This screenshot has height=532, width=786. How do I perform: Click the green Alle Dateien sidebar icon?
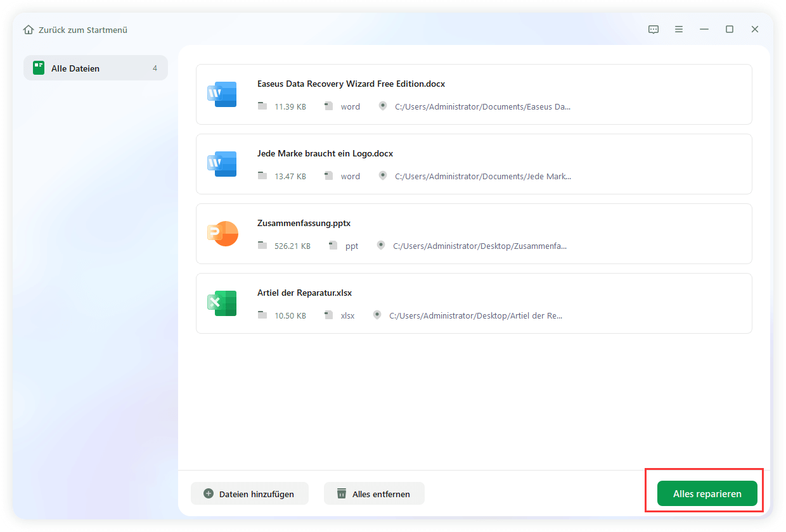(x=39, y=68)
